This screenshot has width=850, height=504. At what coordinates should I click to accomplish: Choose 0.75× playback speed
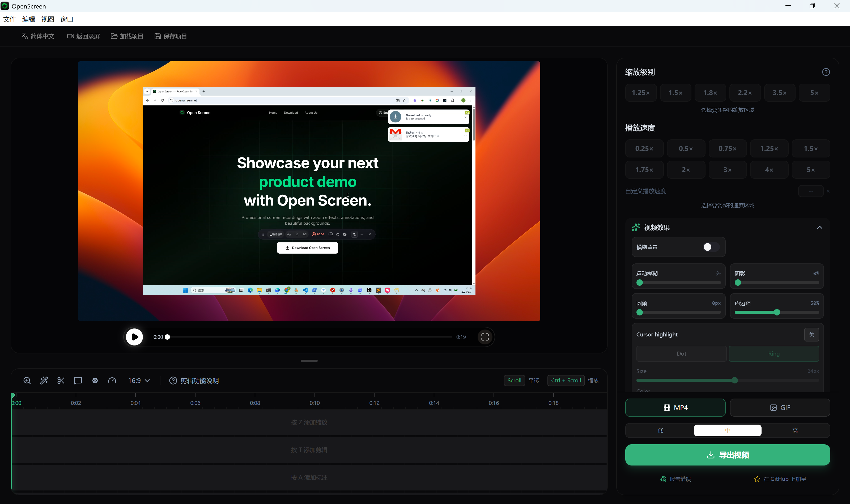pos(727,148)
